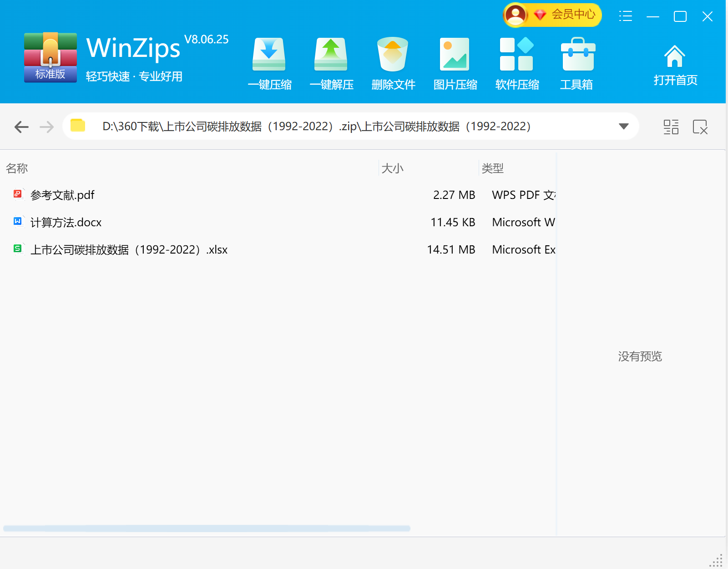The height and width of the screenshot is (569, 728).
Task: Go forward with the right arrow
Action: [47, 127]
